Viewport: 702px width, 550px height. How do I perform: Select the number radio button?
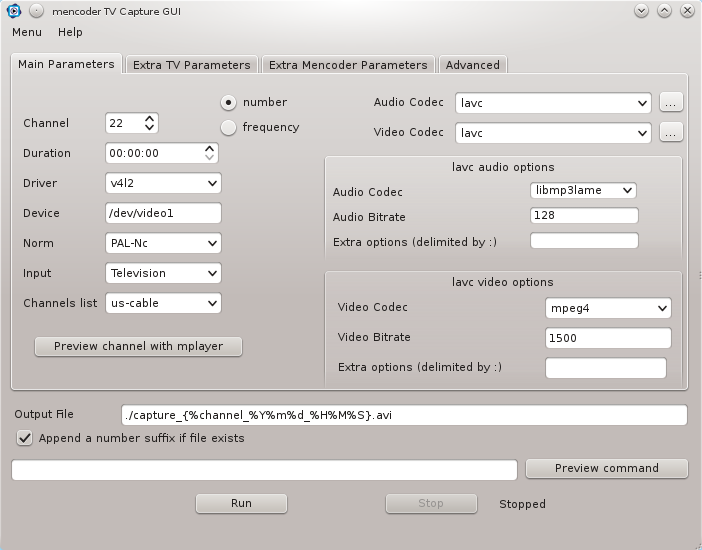228,103
